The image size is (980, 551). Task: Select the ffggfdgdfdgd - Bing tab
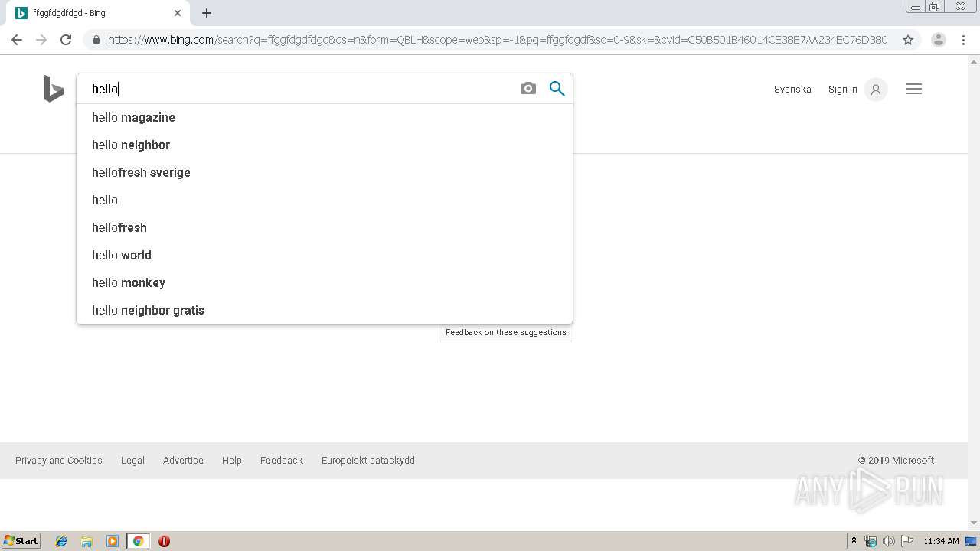coord(98,13)
